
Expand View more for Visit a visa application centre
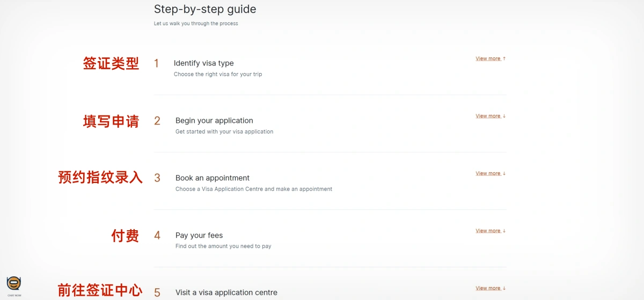[491, 288]
